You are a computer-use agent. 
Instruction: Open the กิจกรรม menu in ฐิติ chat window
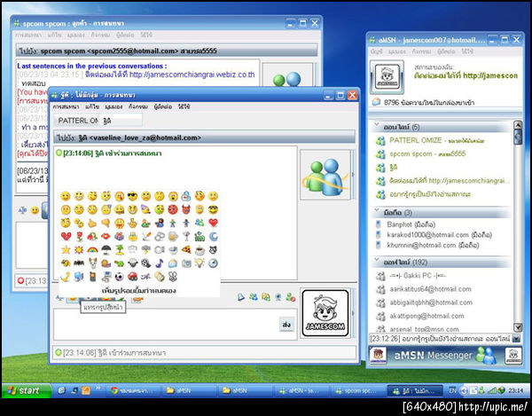click(137, 106)
